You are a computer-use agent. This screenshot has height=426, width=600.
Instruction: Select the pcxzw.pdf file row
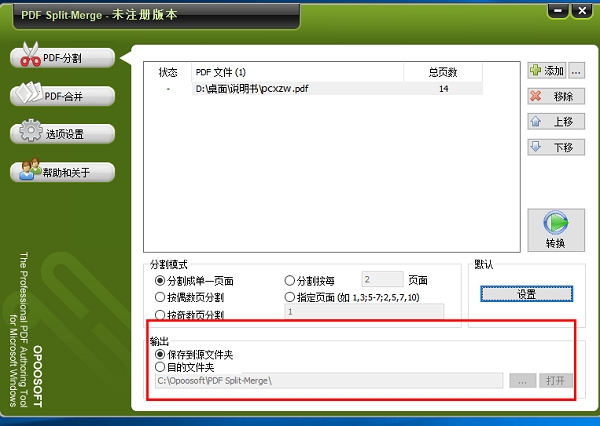(x=313, y=89)
